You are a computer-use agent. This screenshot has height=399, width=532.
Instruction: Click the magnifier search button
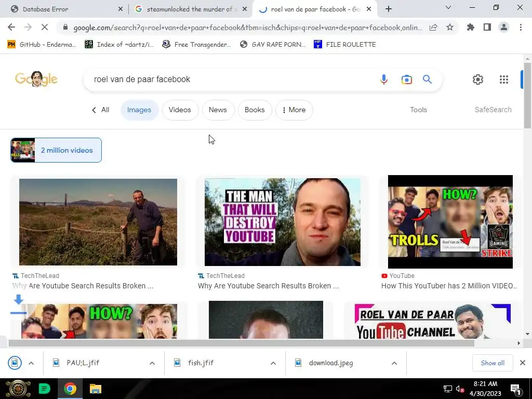coord(427,79)
